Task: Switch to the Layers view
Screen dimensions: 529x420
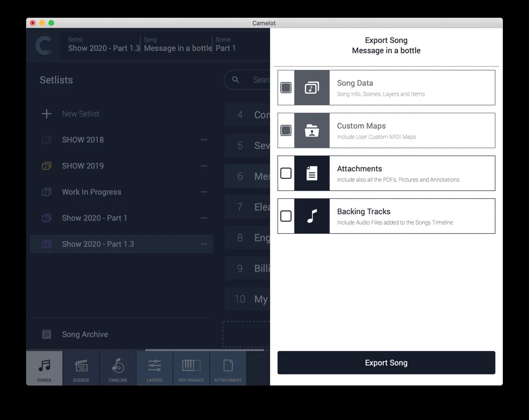Action: pos(154,368)
